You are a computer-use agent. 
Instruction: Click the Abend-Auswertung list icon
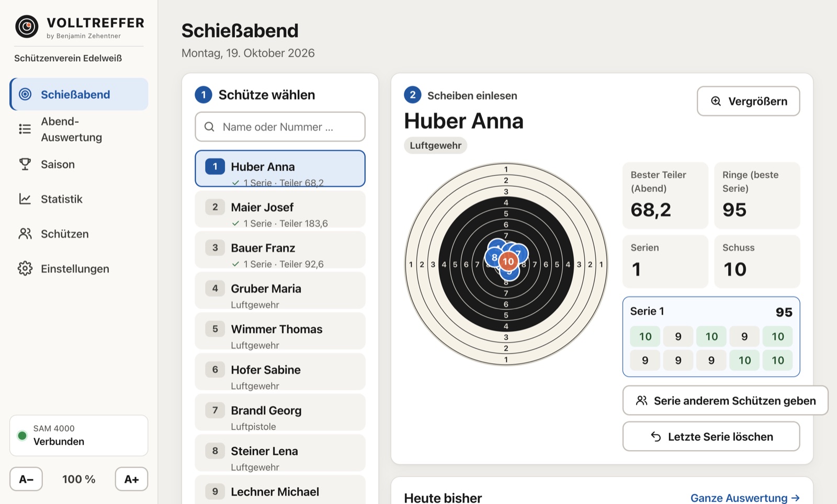[x=25, y=129]
